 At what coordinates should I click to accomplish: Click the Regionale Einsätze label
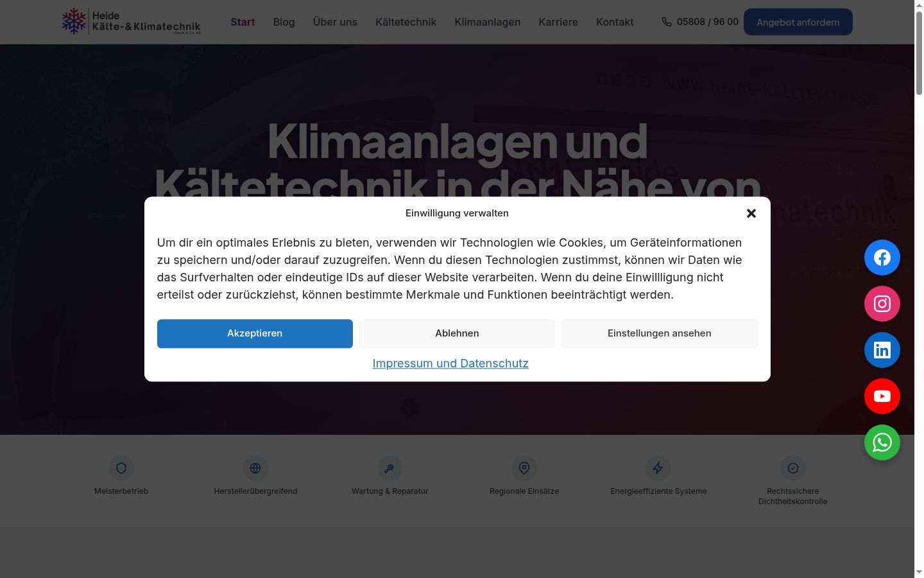[524, 491]
